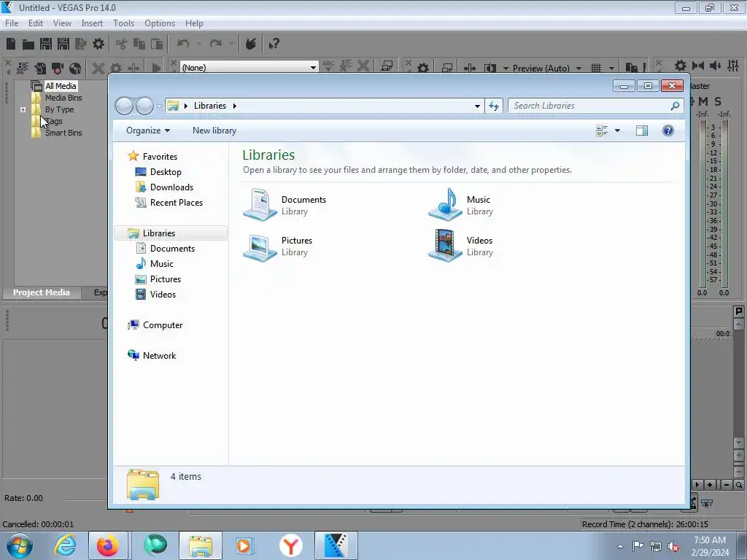Select Network in the navigation pane
This screenshot has width=747, height=560.
click(x=159, y=356)
